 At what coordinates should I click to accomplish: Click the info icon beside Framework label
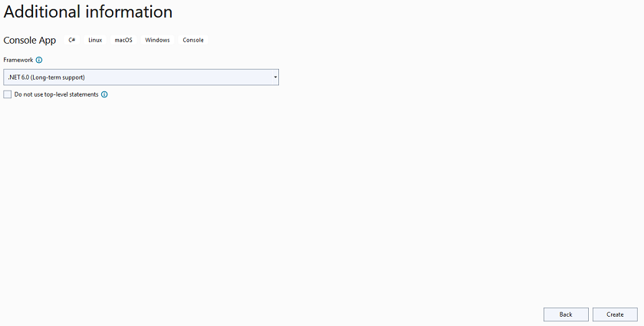click(39, 60)
